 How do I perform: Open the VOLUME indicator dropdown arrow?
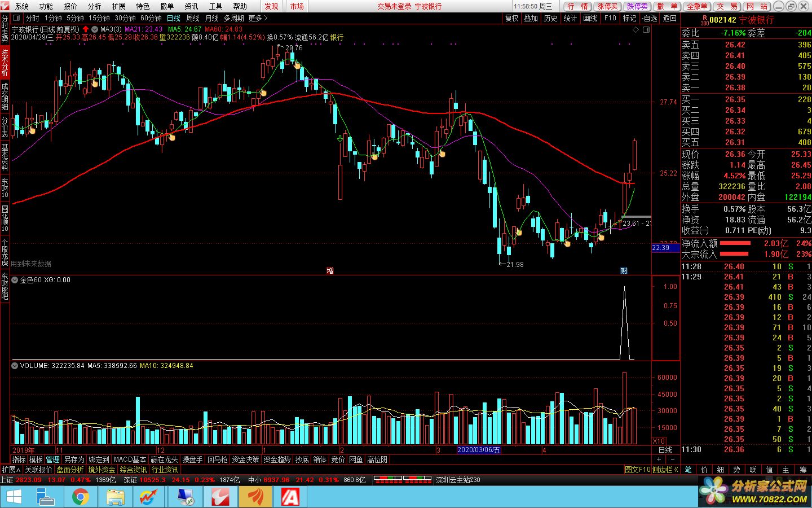pyautogui.click(x=15, y=366)
